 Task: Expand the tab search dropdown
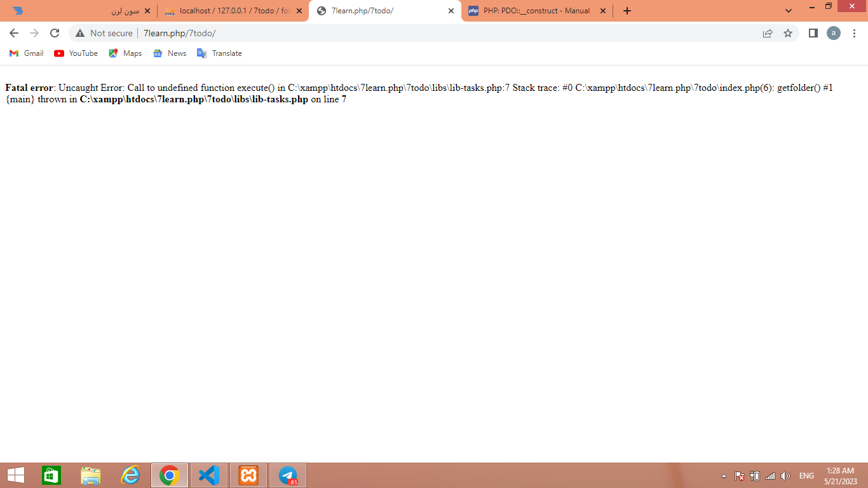click(789, 11)
